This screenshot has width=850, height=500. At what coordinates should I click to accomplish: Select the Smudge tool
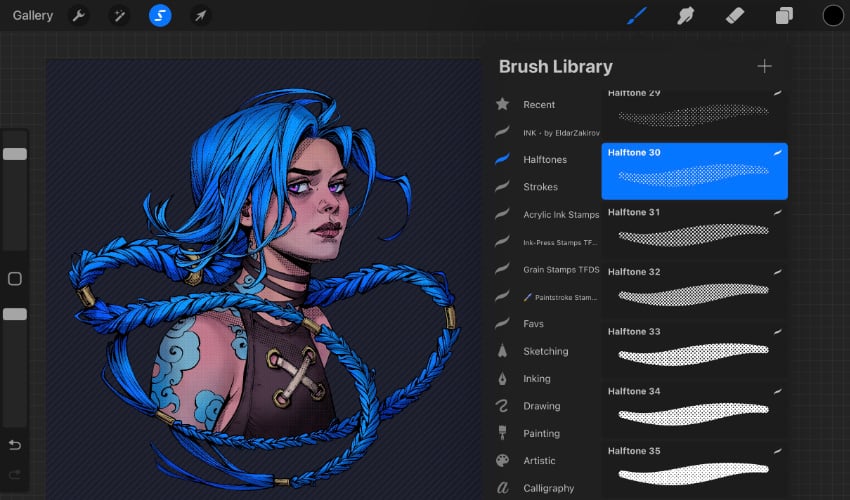685,16
